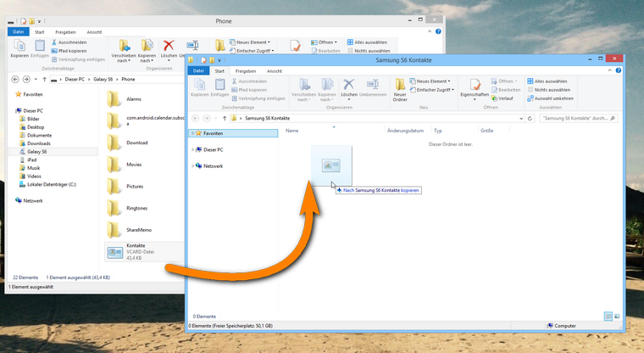Expand the Dieser PC node in front window
The width and height of the screenshot is (644, 353).
192,149
